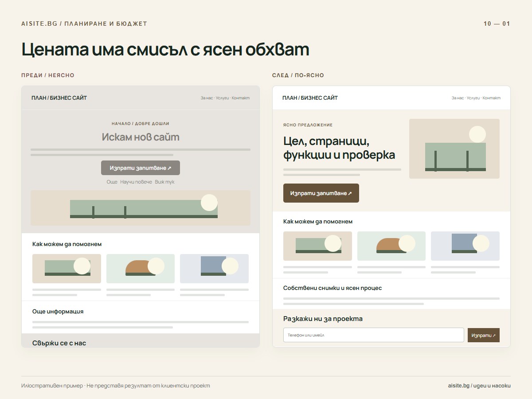Select the brown dome thumbnail in left mockup
The height and width of the screenshot is (399, 532).
coord(141,269)
